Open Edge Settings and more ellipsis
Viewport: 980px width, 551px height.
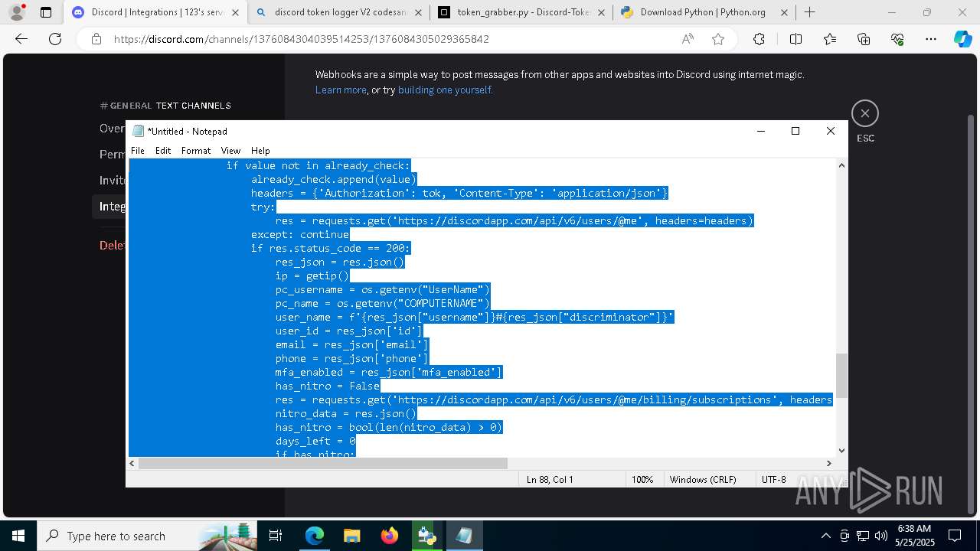coord(931,39)
